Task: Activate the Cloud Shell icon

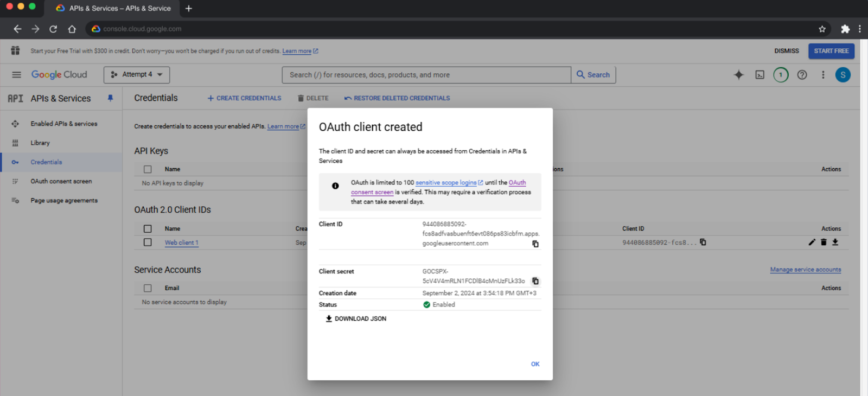Action: point(760,75)
